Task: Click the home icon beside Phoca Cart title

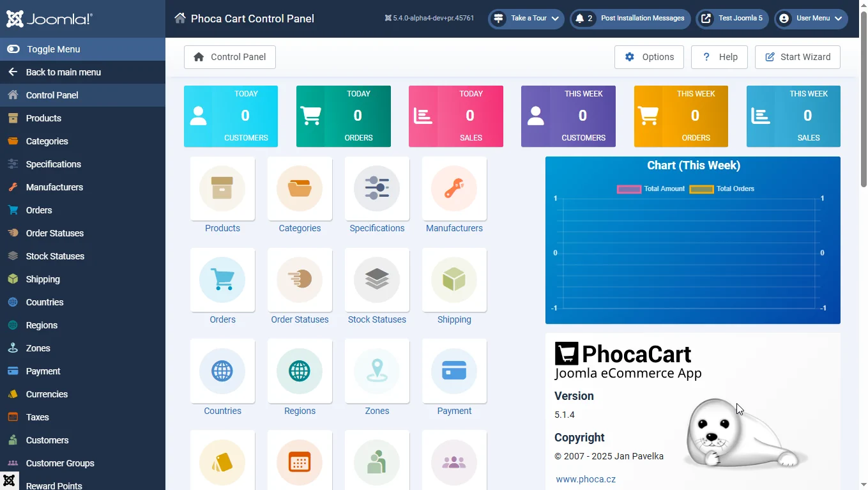Action: 180,18
